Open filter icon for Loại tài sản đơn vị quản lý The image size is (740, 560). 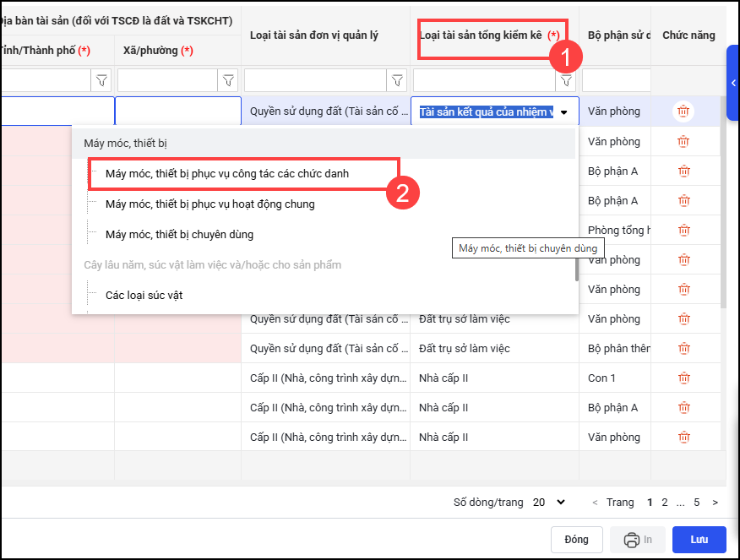(x=397, y=80)
